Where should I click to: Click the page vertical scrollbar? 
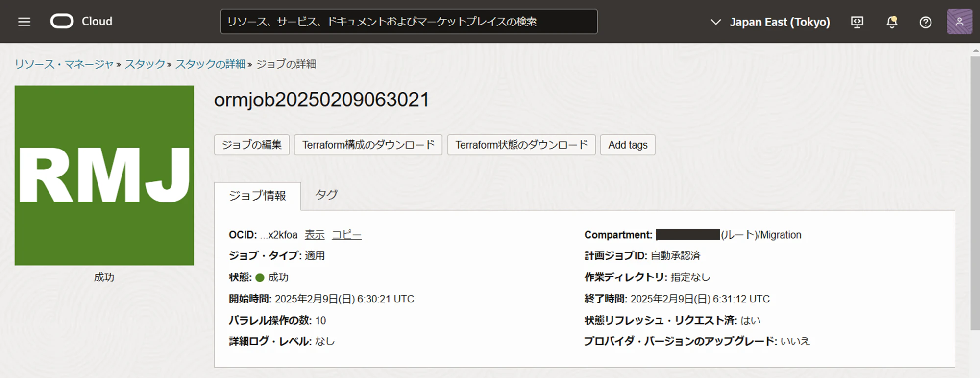(975, 193)
